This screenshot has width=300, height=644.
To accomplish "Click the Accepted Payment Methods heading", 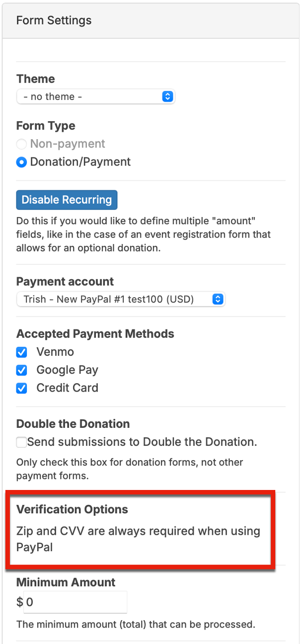I will point(95,334).
